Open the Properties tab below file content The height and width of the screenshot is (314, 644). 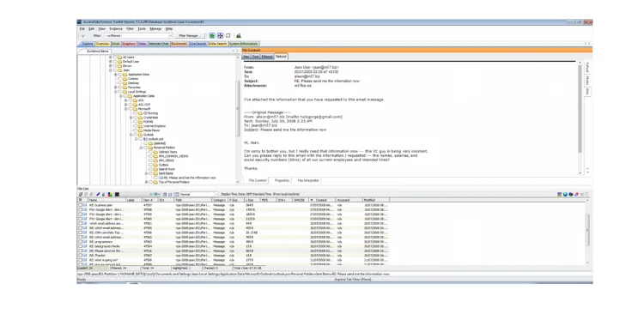[283, 180]
